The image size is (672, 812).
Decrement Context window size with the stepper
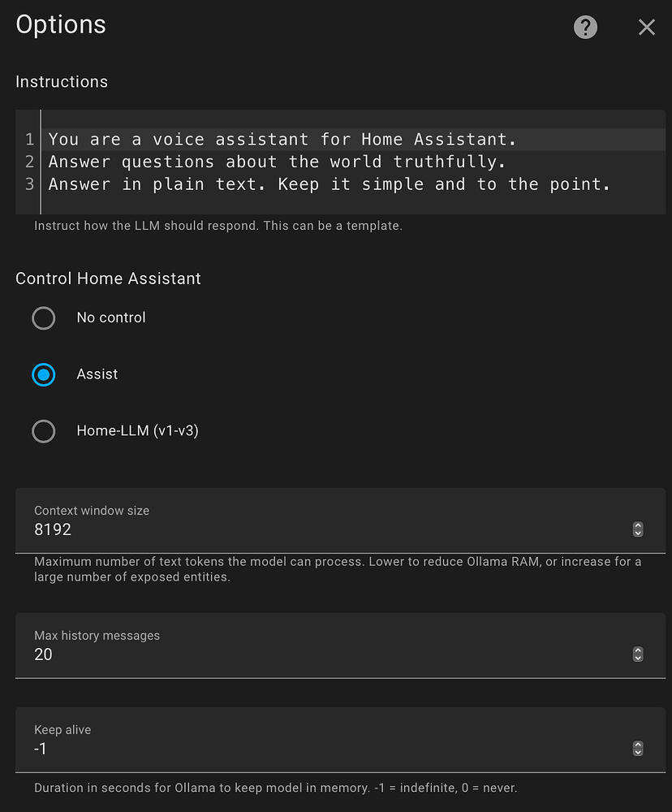pos(637,533)
